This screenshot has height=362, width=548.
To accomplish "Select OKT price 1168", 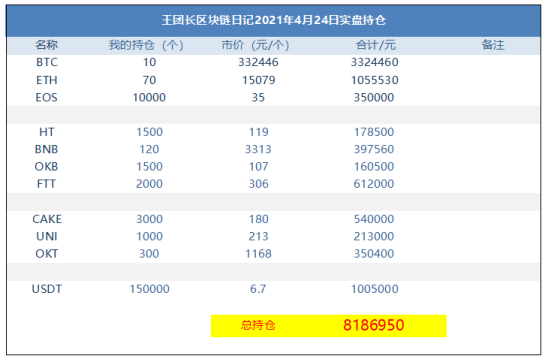I will tap(258, 253).
